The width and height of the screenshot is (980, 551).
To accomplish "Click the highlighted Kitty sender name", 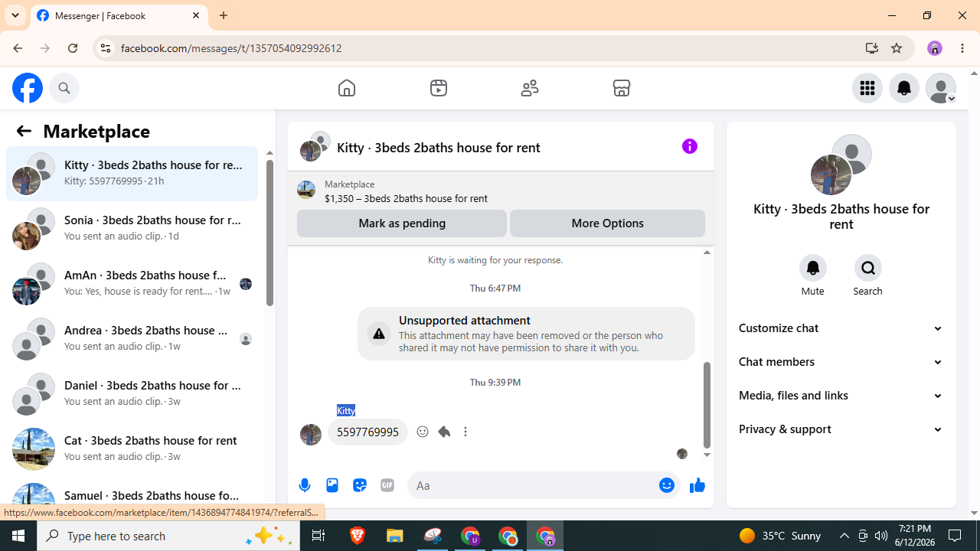I will [346, 411].
